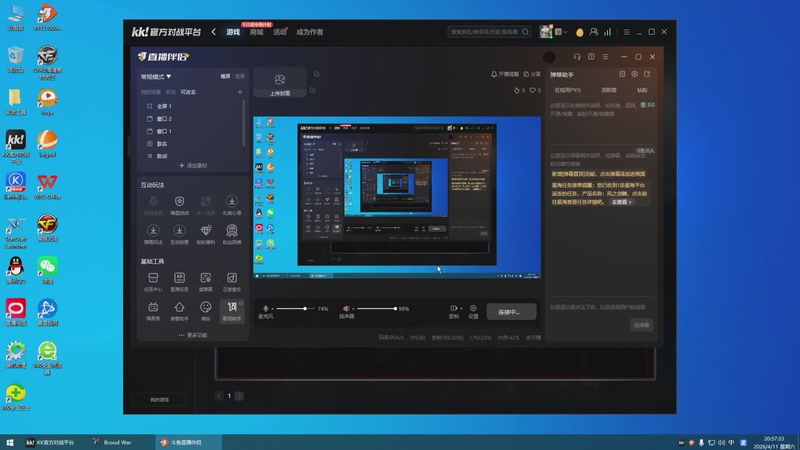Click 添加素材 add source button
The width and height of the screenshot is (800, 450).
coord(193,165)
